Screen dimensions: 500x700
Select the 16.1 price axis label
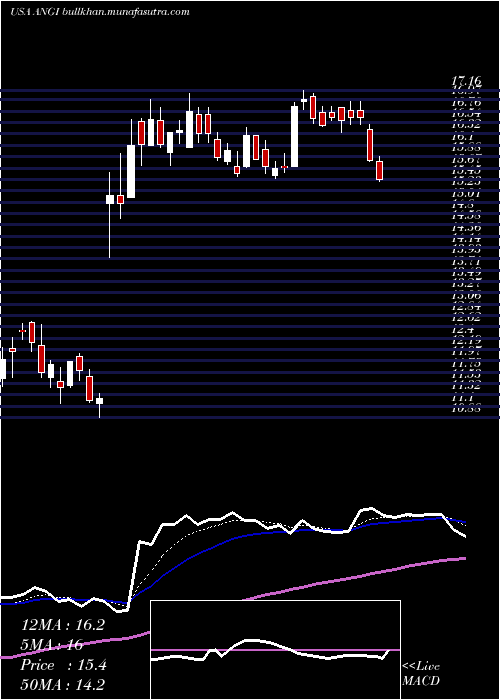tap(466, 135)
